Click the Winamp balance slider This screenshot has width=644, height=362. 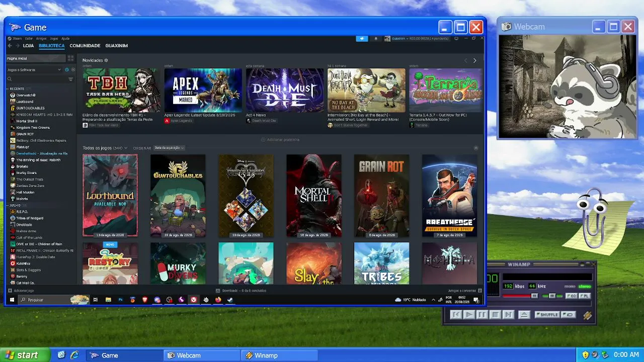[x=552, y=296]
